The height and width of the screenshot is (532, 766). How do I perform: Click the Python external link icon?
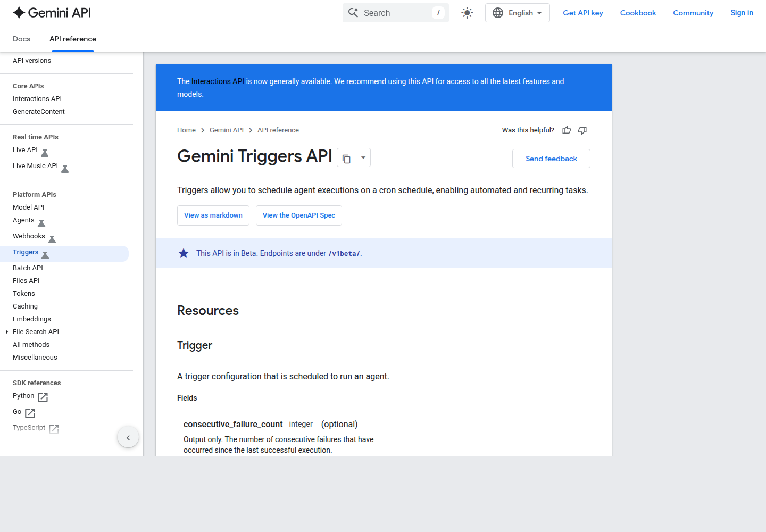43,397
